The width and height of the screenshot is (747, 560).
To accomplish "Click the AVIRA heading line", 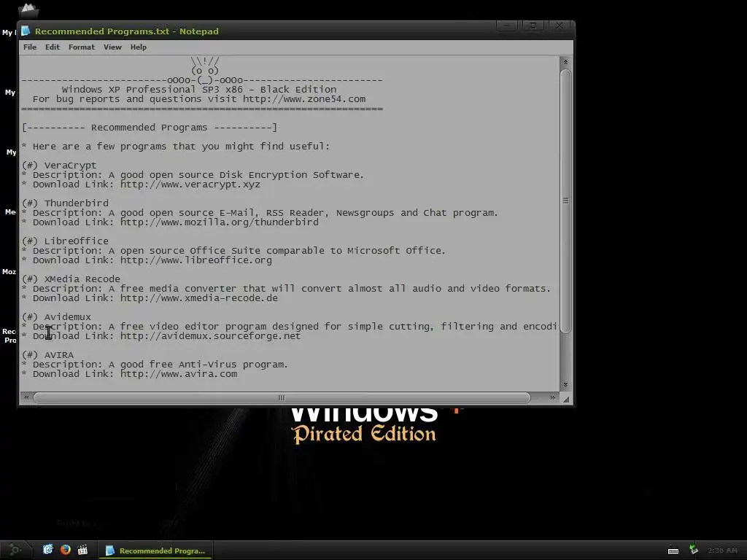I will click(47, 355).
